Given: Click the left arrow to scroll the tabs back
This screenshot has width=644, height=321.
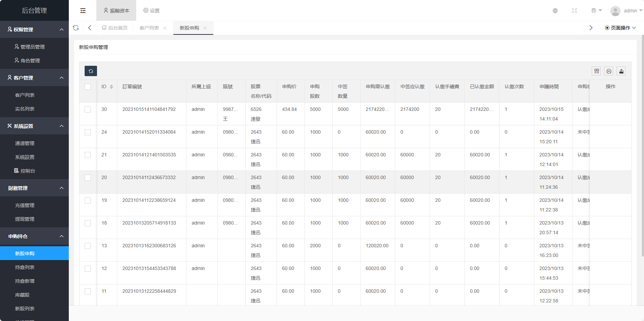Looking at the screenshot, I should 90,28.
